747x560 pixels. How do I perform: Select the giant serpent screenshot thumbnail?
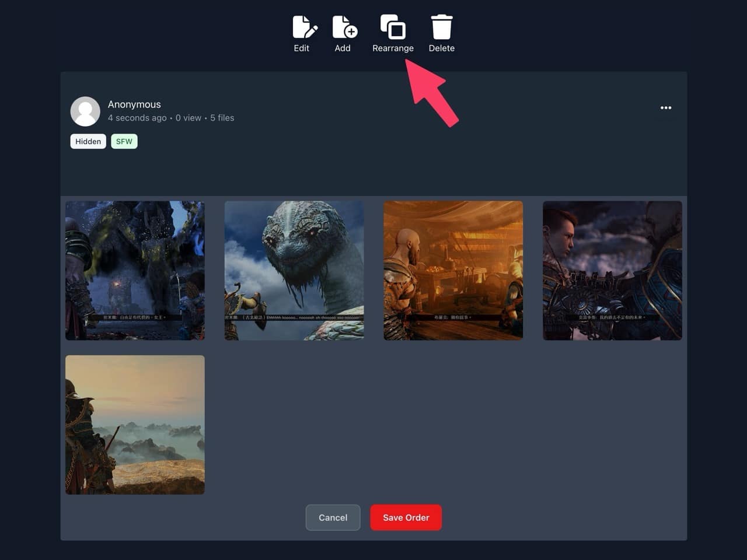[294, 270]
